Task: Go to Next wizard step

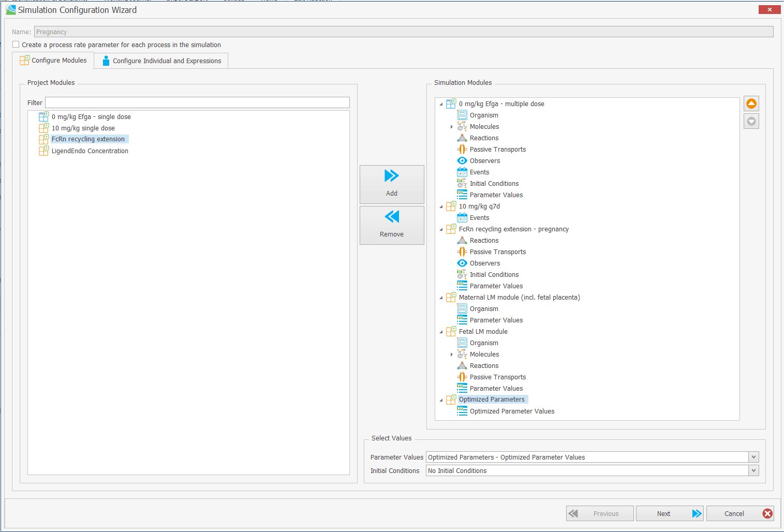Action: [x=670, y=513]
